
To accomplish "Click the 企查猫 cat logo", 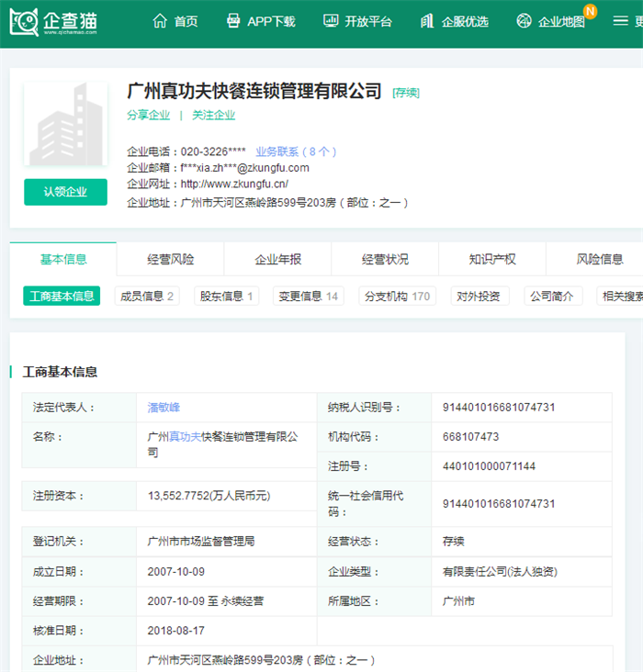I will pyautogui.click(x=24, y=21).
